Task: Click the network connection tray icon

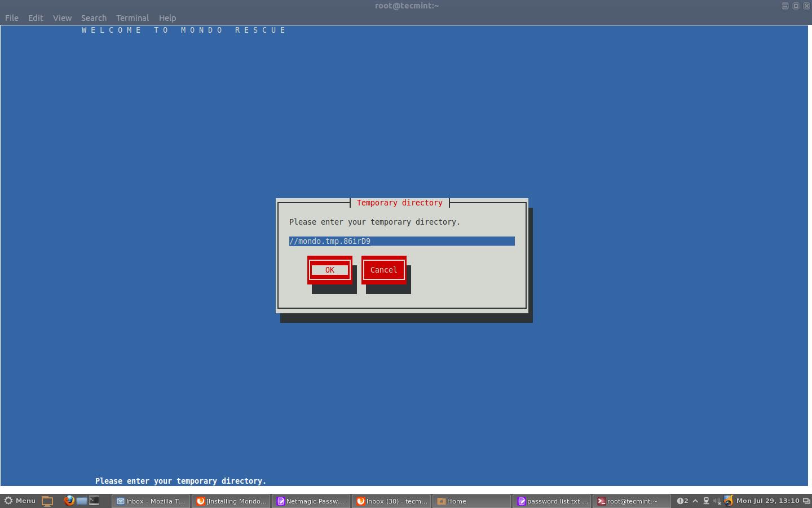Action: [706, 501]
